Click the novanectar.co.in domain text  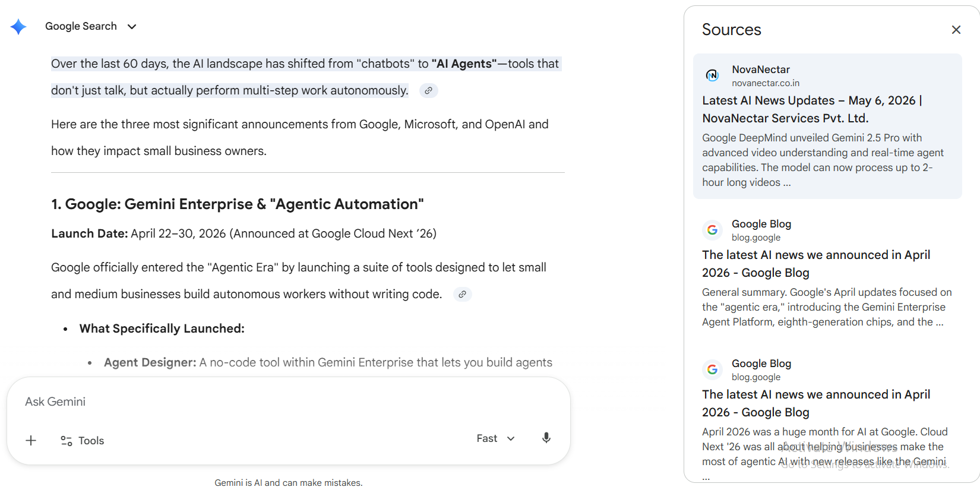[766, 83]
